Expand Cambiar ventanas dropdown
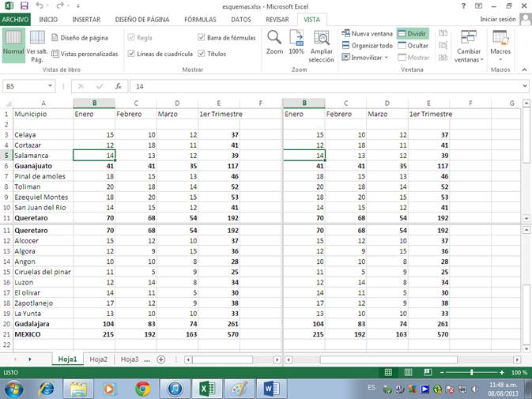Image resolution: width=532 pixels, height=399 pixels. pos(469,46)
